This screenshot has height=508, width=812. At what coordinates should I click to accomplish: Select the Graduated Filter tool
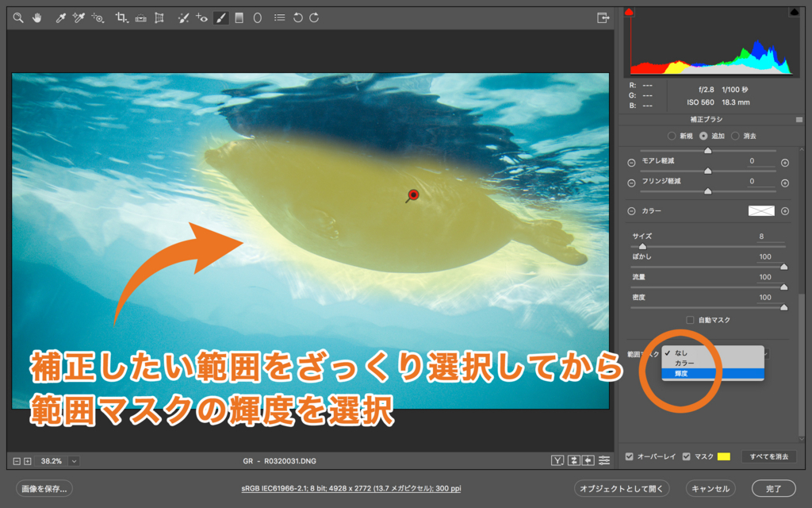tap(239, 17)
